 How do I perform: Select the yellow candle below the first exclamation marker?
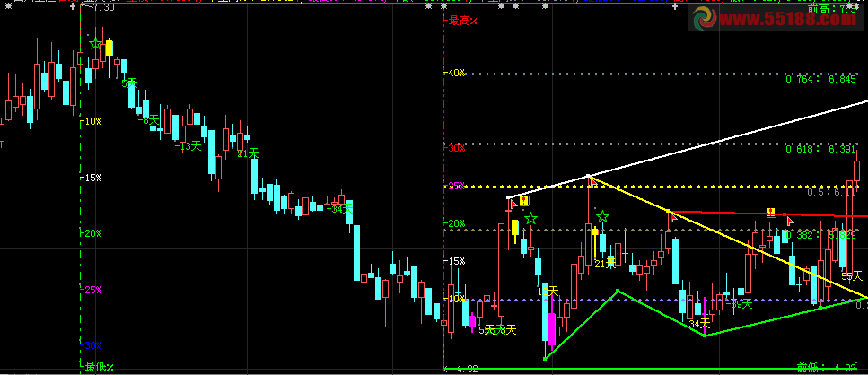click(515, 227)
